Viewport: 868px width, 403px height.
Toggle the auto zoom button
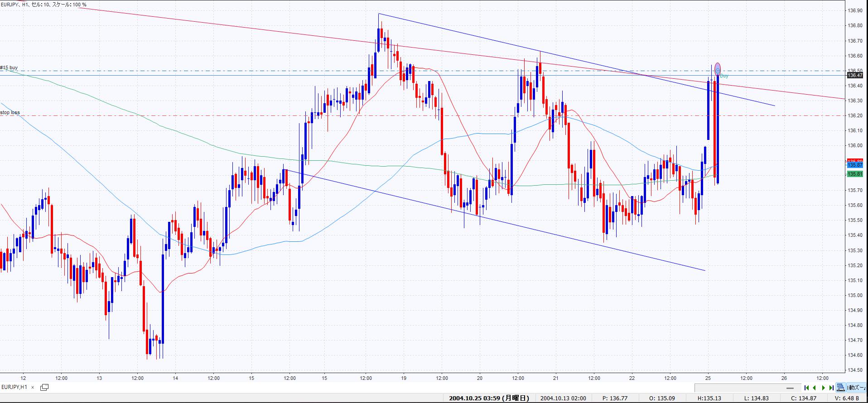pyautogui.click(x=857, y=388)
